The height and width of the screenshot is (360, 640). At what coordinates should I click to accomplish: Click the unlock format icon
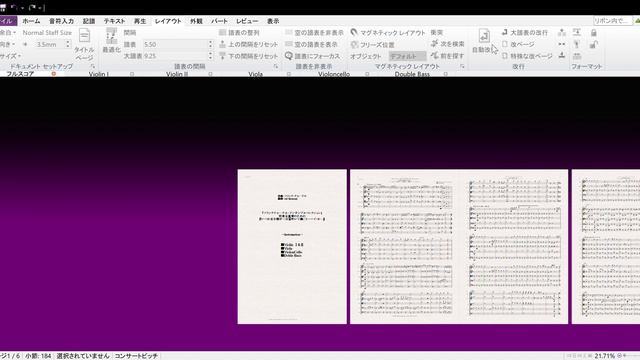pos(594,44)
